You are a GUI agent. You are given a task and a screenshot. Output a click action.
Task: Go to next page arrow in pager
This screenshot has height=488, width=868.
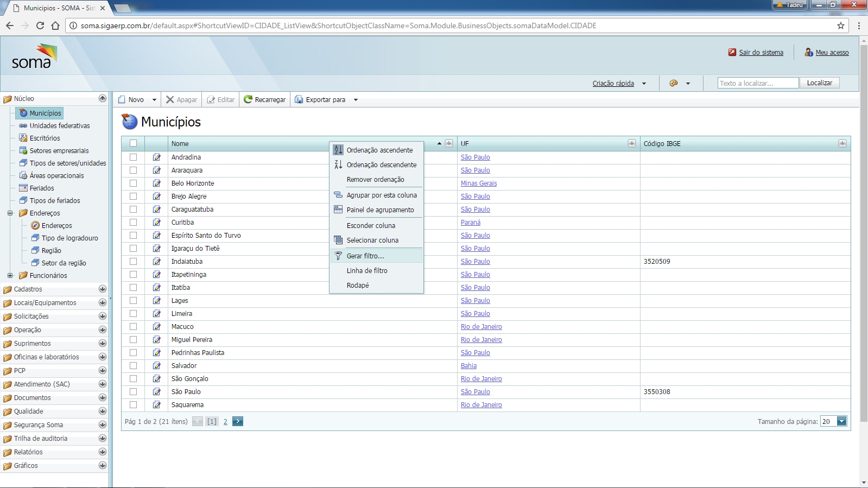coord(238,421)
